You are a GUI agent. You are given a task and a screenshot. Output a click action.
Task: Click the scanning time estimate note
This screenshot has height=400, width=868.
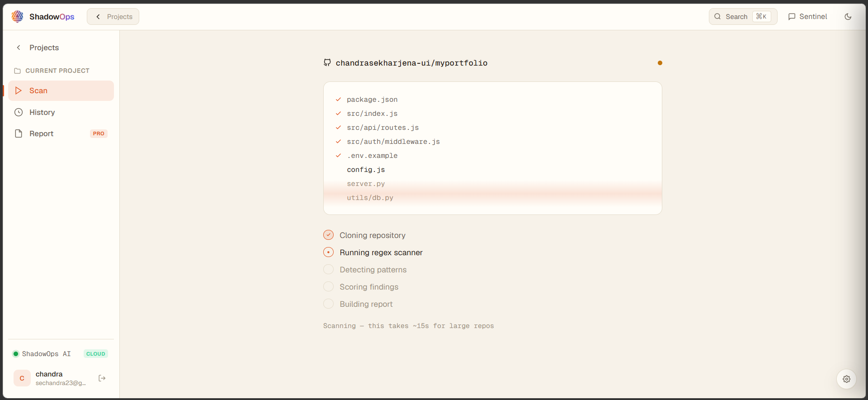[x=408, y=326]
